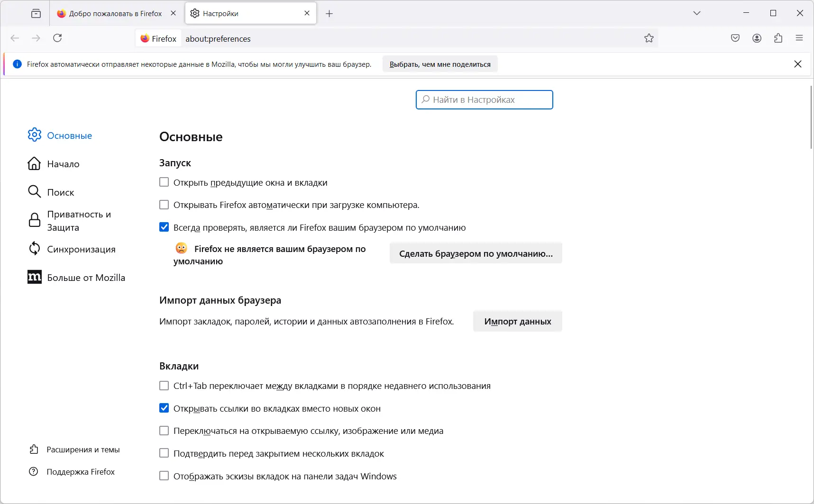
Task: Switch to 'Добро пожаловать в Firefox' tab
Action: click(x=114, y=14)
